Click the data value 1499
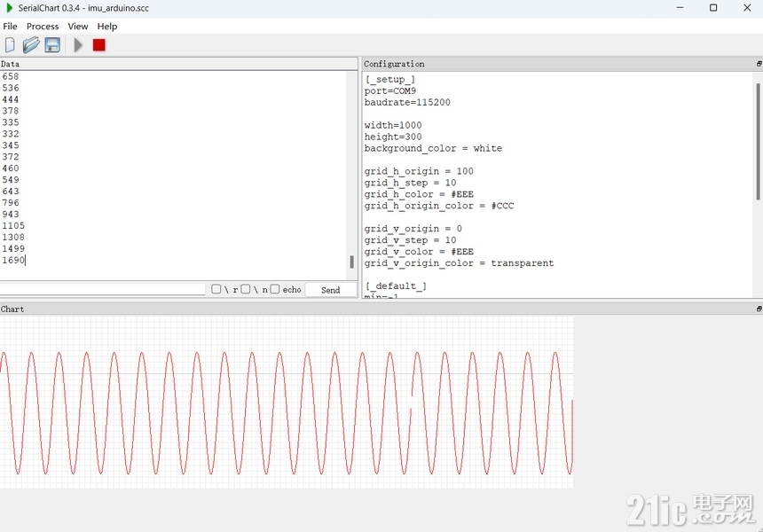The width and height of the screenshot is (763, 532). point(13,249)
